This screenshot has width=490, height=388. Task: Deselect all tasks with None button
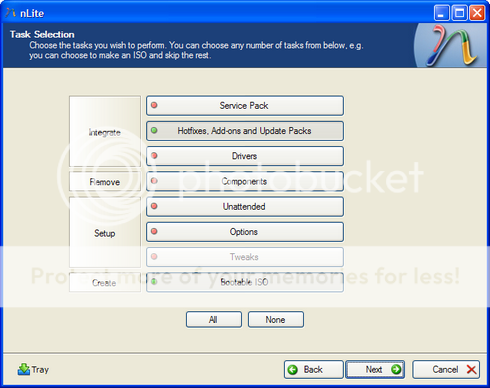(x=276, y=320)
